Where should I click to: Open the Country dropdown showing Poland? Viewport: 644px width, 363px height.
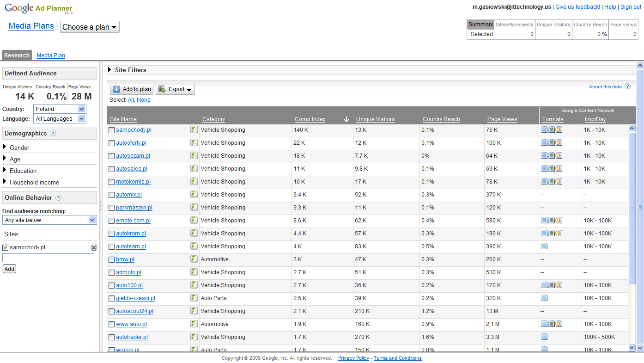(60, 109)
